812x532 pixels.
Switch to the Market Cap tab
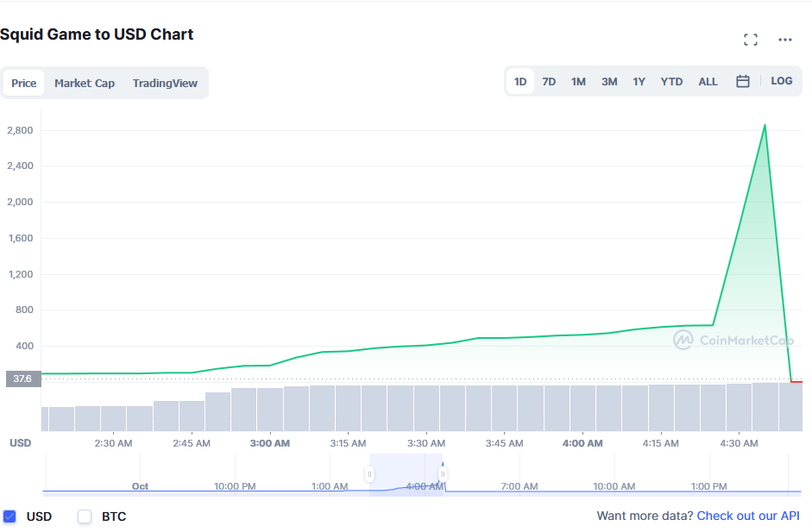click(x=85, y=83)
